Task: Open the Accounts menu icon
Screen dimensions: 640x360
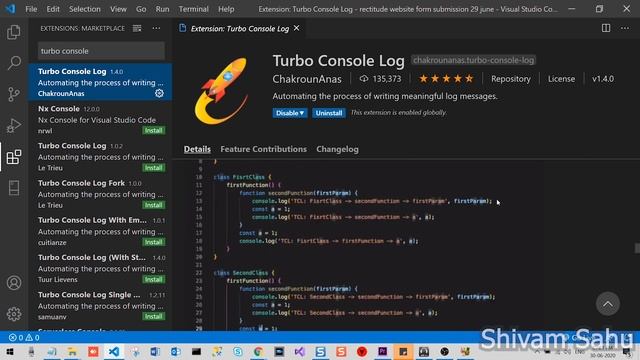Action: click(14, 282)
